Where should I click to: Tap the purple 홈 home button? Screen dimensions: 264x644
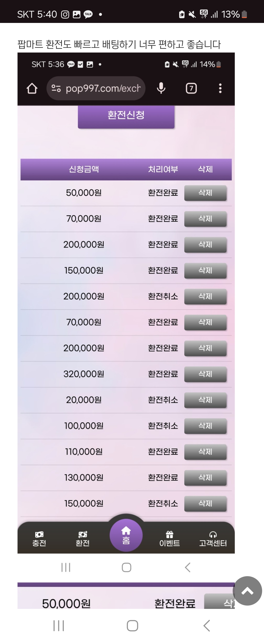(x=126, y=535)
